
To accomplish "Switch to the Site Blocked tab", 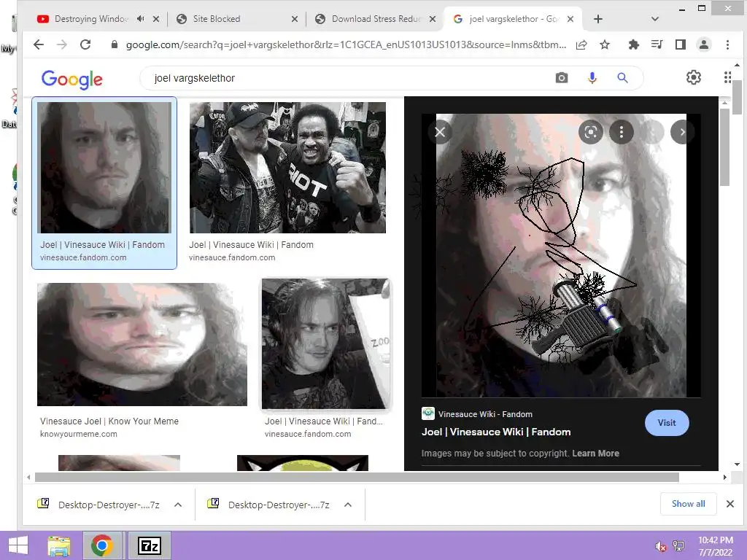I will point(216,18).
